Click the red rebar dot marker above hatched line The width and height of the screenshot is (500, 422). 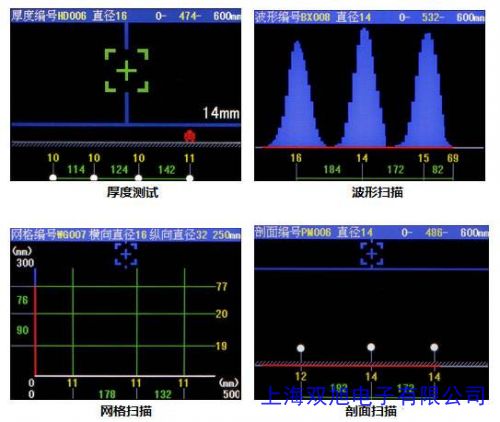(x=190, y=136)
